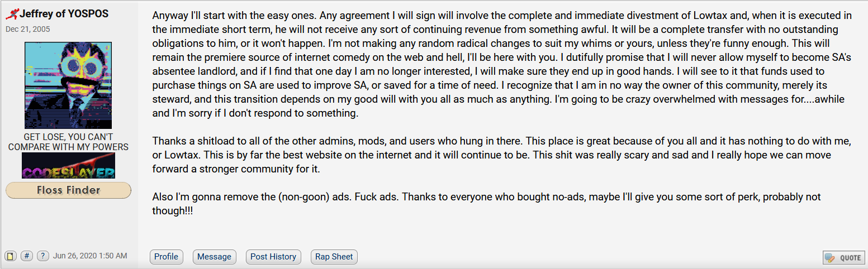
Task: View the Post History button
Action: (273, 257)
